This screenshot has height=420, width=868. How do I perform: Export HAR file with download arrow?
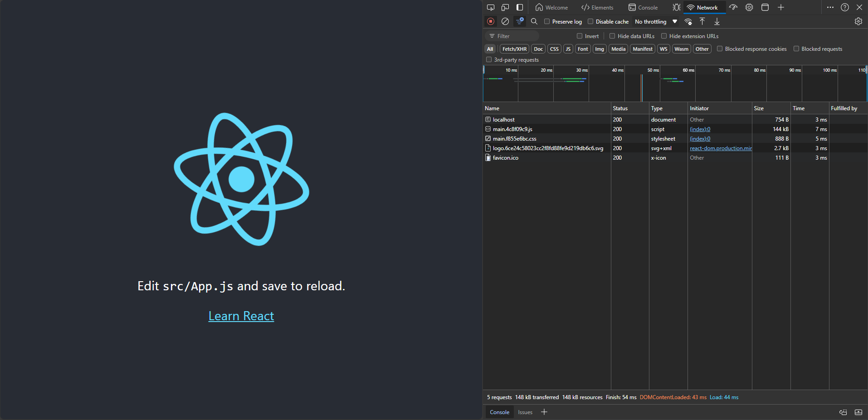click(717, 21)
